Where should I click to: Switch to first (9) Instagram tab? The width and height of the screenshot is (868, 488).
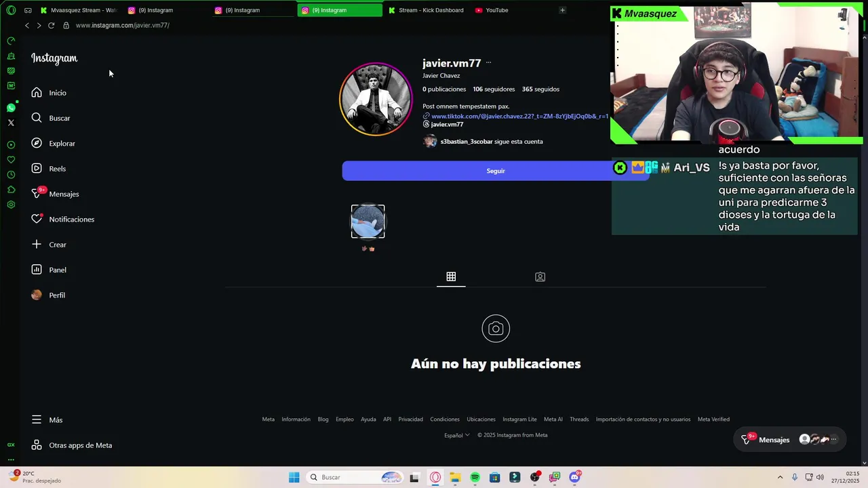(x=165, y=10)
